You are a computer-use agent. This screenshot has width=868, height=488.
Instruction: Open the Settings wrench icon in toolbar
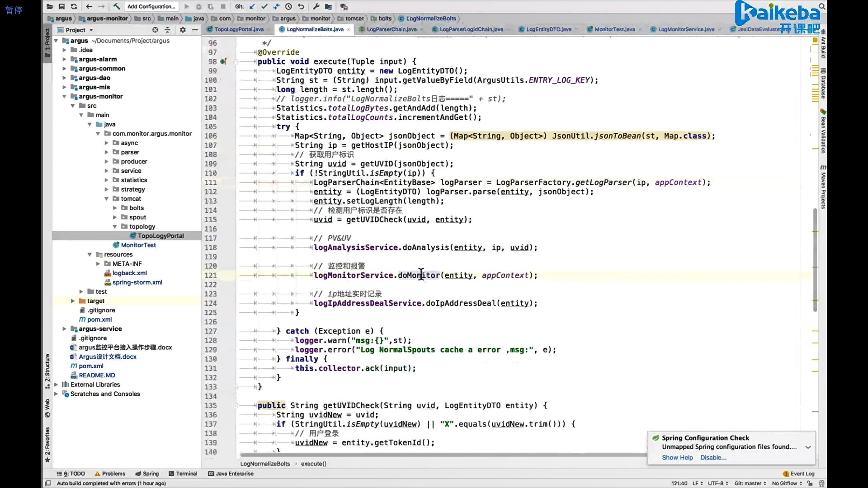pos(316,6)
